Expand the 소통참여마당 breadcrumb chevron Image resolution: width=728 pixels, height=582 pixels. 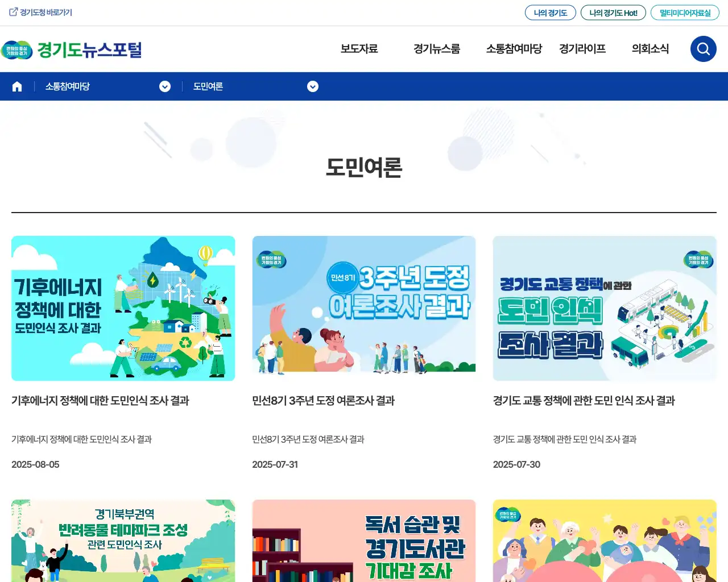tap(165, 86)
